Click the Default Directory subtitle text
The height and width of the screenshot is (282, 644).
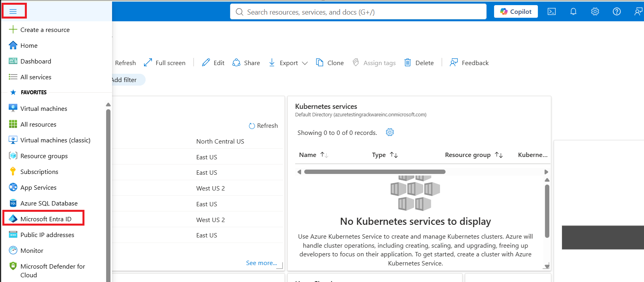click(x=361, y=115)
